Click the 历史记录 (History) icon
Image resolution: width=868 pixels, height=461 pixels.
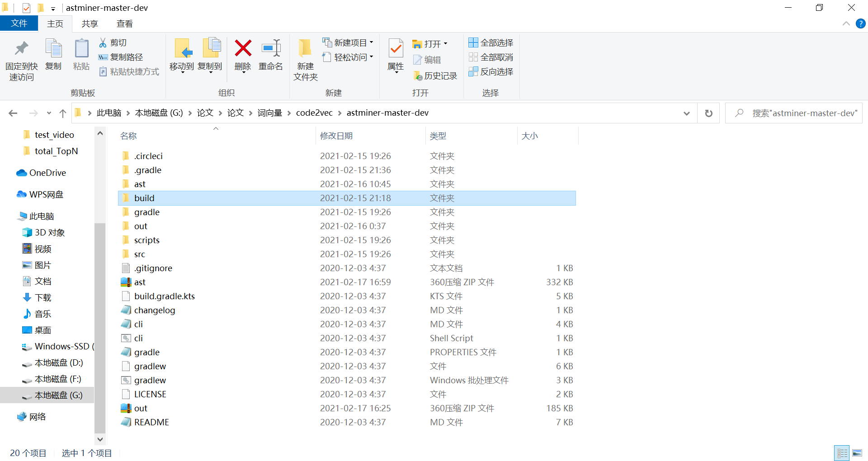(x=418, y=75)
